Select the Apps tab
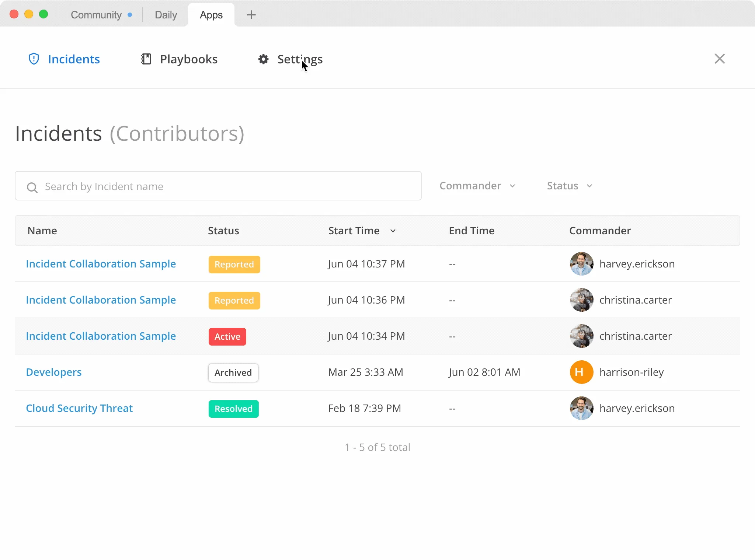 click(211, 15)
